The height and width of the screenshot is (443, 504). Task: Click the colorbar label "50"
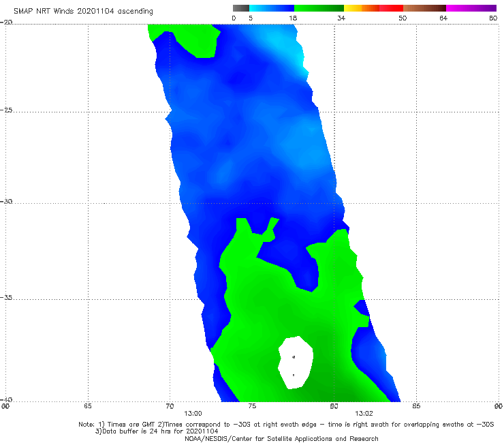point(403,18)
